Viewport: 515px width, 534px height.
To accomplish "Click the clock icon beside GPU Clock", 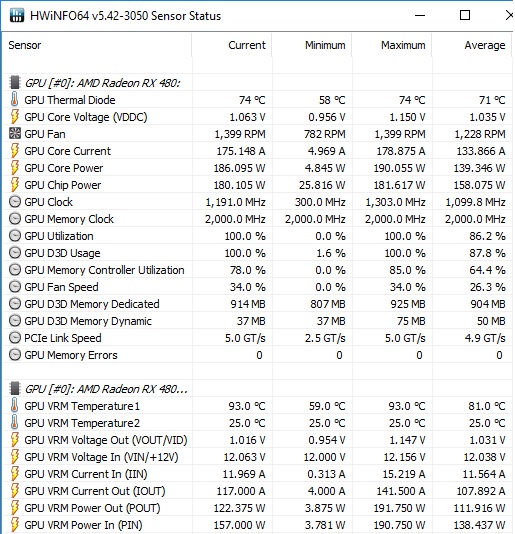I will (15, 202).
